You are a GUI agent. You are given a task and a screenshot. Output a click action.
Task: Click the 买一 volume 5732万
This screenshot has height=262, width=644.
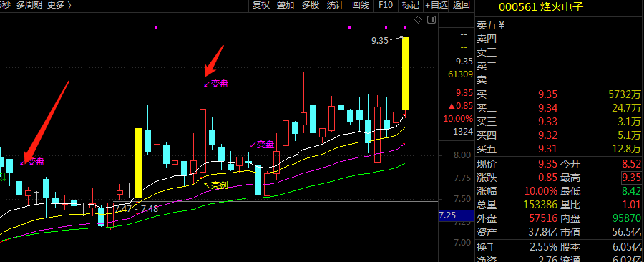624,95
